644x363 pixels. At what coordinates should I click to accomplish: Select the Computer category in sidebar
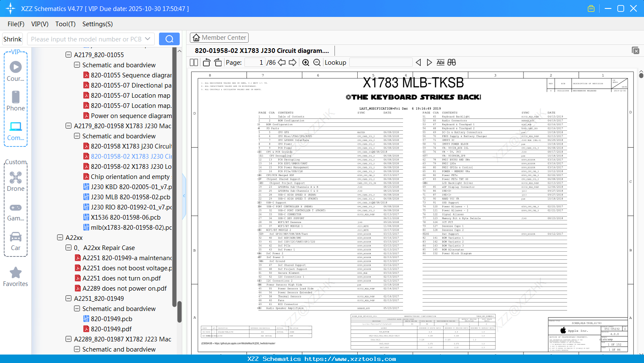[x=16, y=131]
